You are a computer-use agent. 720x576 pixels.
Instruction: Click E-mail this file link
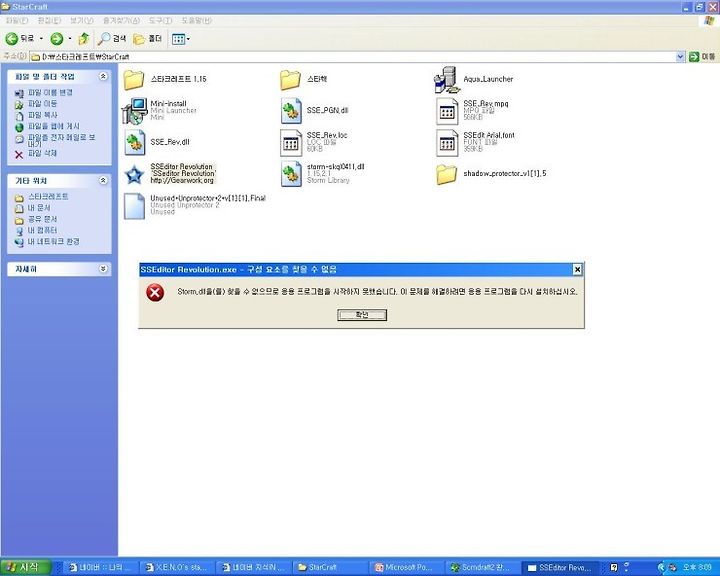(62, 140)
